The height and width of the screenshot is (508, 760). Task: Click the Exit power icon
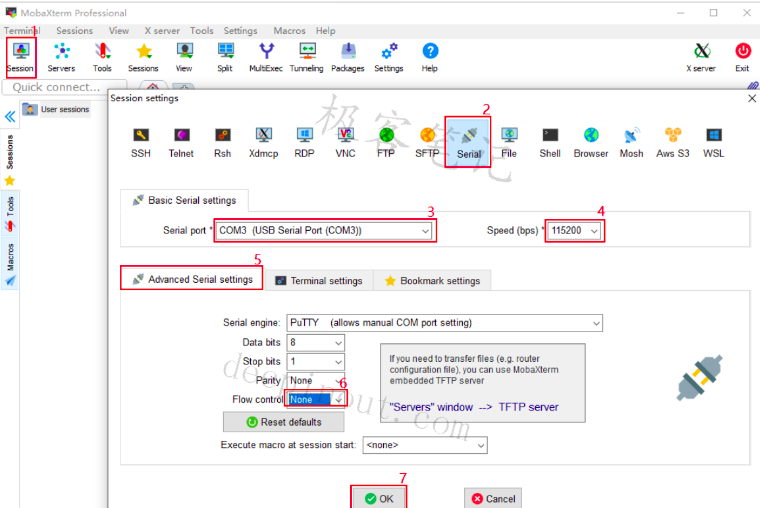pos(743,57)
